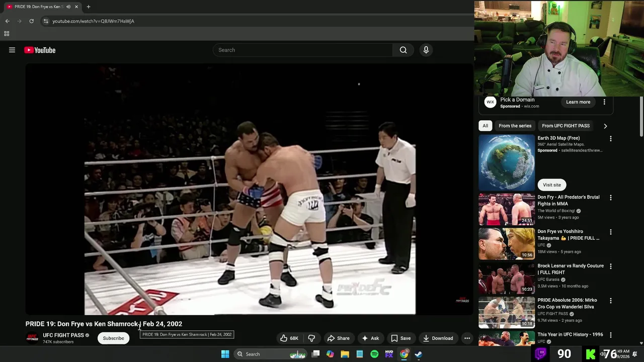Open menu for This Year in UFC History
The width and height of the screenshot is (644, 362).
click(610, 335)
